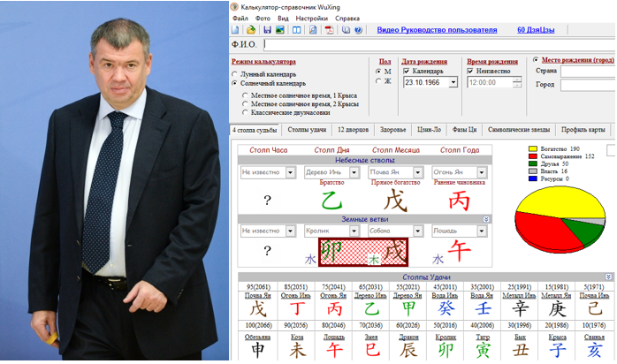617x364 pixels.
Task: Select the Лунный календарь radio button
Action: (x=235, y=74)
